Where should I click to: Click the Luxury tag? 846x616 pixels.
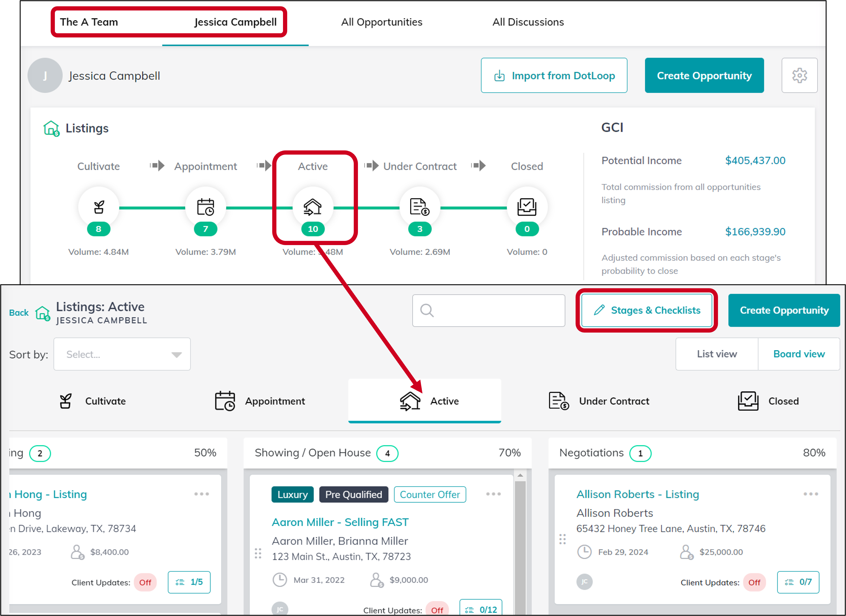click(293, 494)
